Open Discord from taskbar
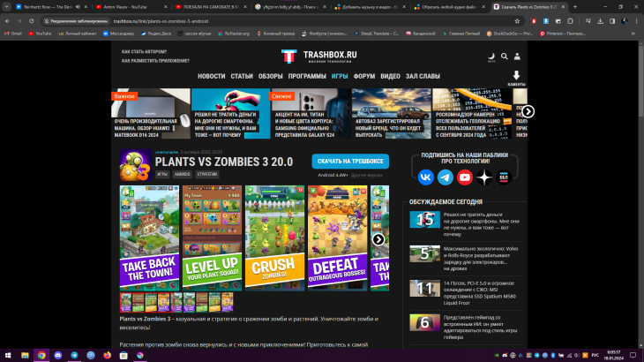Image resolution: width=644 pixels, height=362 pixels. coord(58,356)
